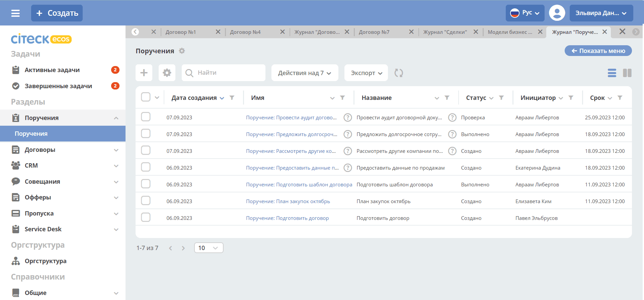Switch to Журнал "Догово... tab
Viewport: 644px width, 300px height.
click(317, 32)
